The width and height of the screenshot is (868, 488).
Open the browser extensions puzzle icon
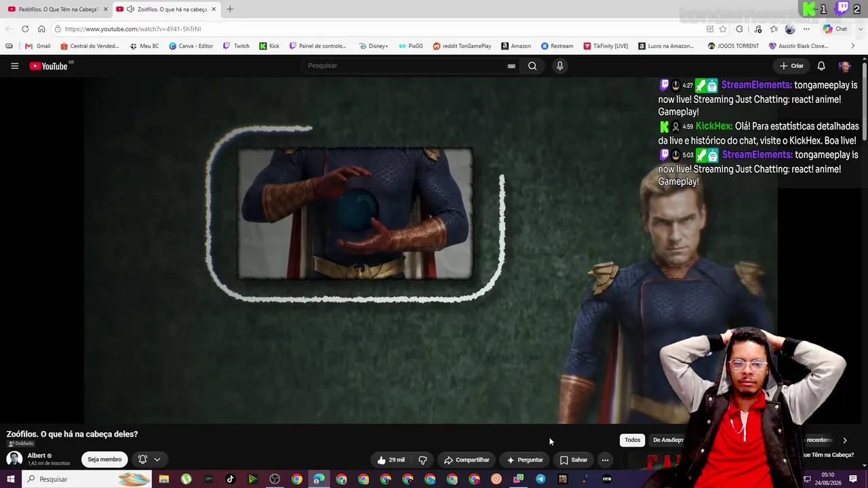pos(739,29)
